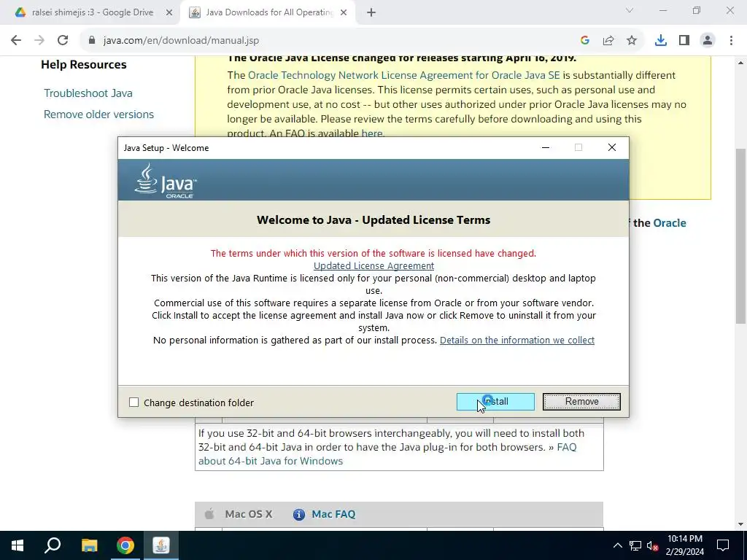The image size is (747, 560).
Task: Open the Updated License Agreement link
Action: (x=373, y=265)
